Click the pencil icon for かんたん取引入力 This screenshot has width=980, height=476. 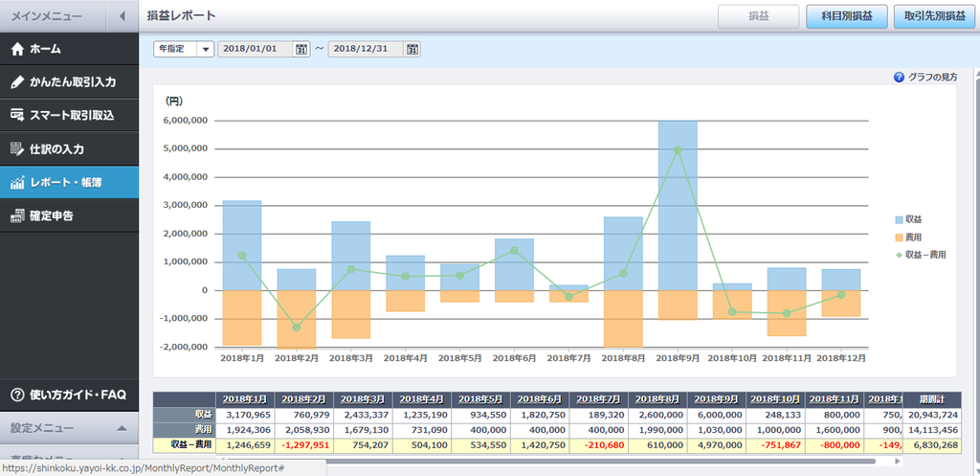click(17, 82)
